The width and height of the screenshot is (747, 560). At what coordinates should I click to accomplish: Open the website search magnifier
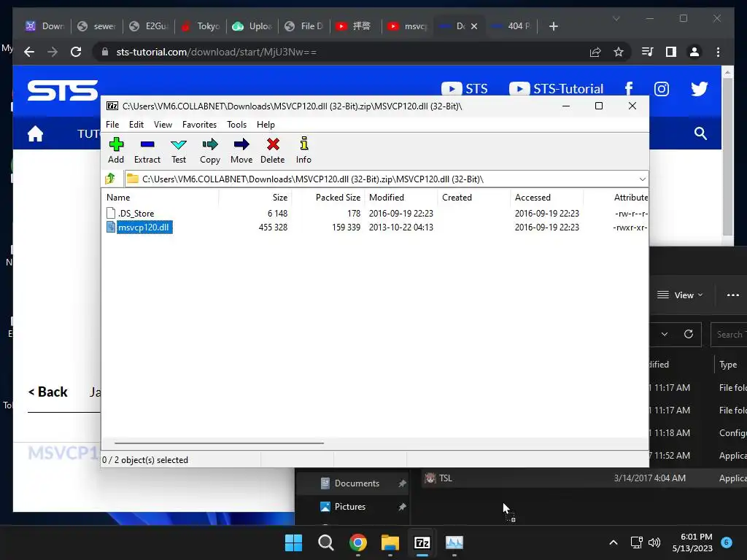700,133
